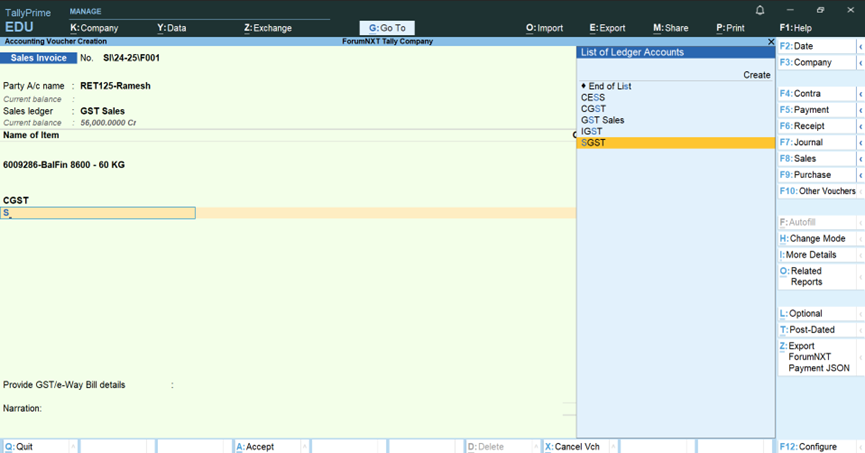
Task: Click the ledger entry field containing S
Action: [x=98, y=213]
